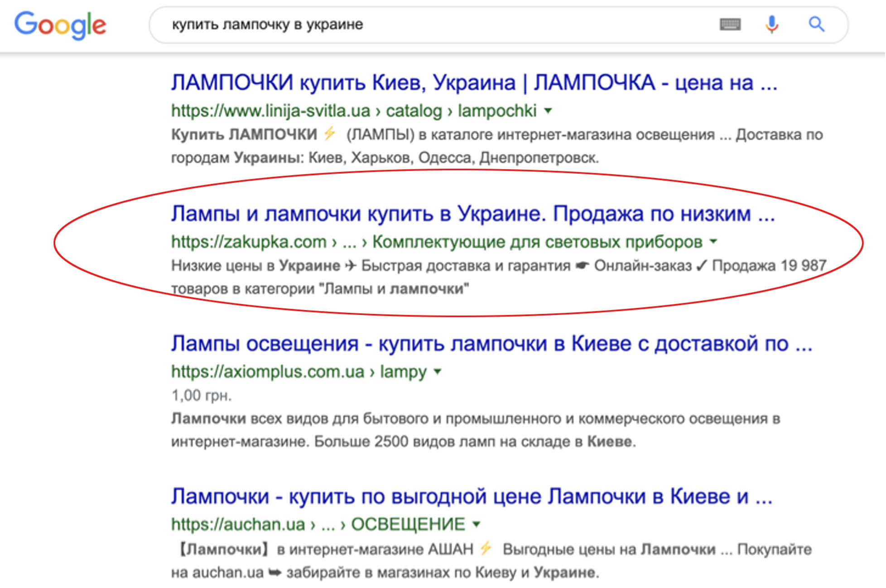The image size is (886, 588).
Task: Open the on-screen keyboard icon
Action: 730,24
